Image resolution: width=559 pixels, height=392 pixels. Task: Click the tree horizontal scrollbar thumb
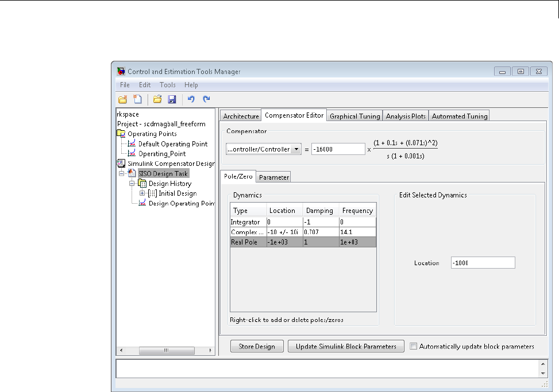click(167, 350)
